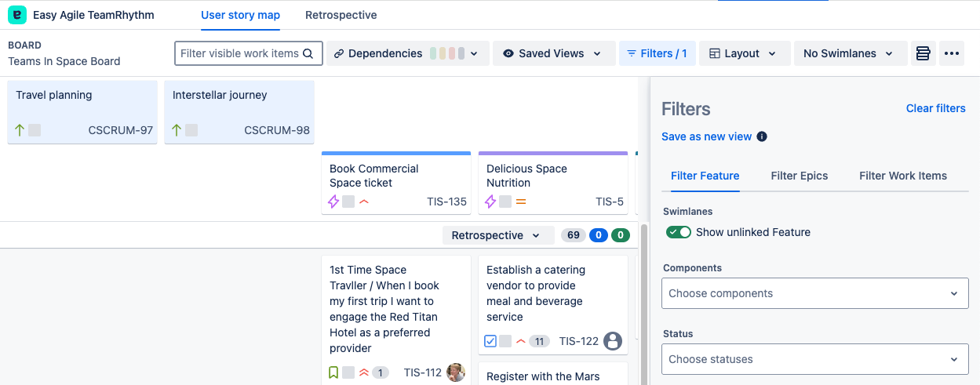Toggle Show unlinked Feature switch
Image resolution: width=980 pixels, height=385 pixels.
coord(678,232)
